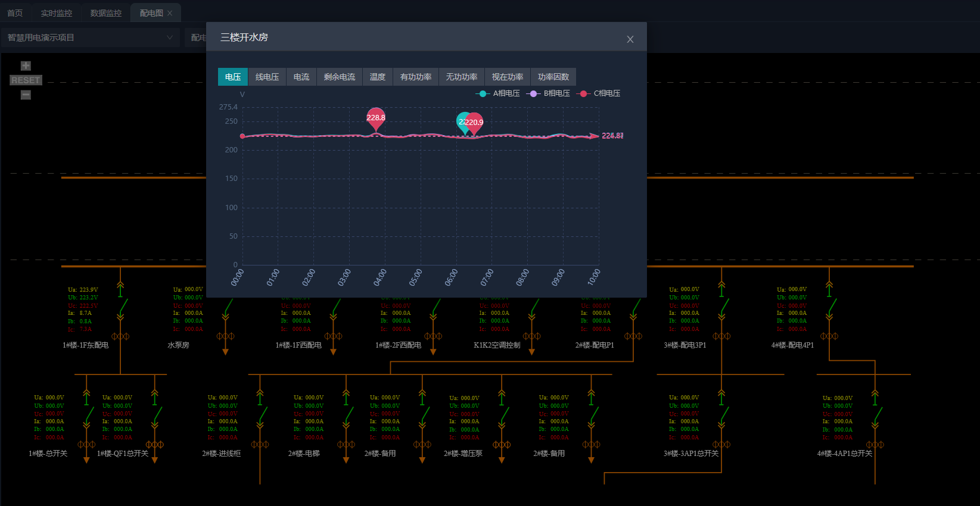980x506 pixels.
Task: Click the 1#楼-1F西配电 label
Action: coord(298,345)
